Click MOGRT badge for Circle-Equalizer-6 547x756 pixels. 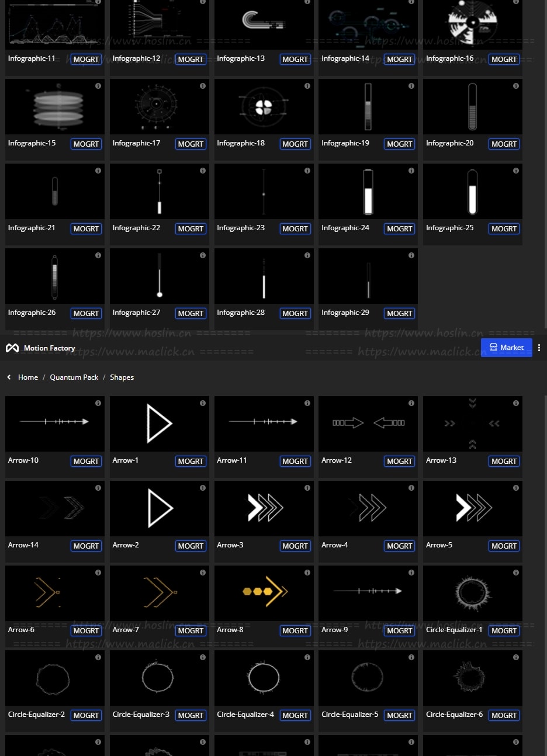coord(504,715)
